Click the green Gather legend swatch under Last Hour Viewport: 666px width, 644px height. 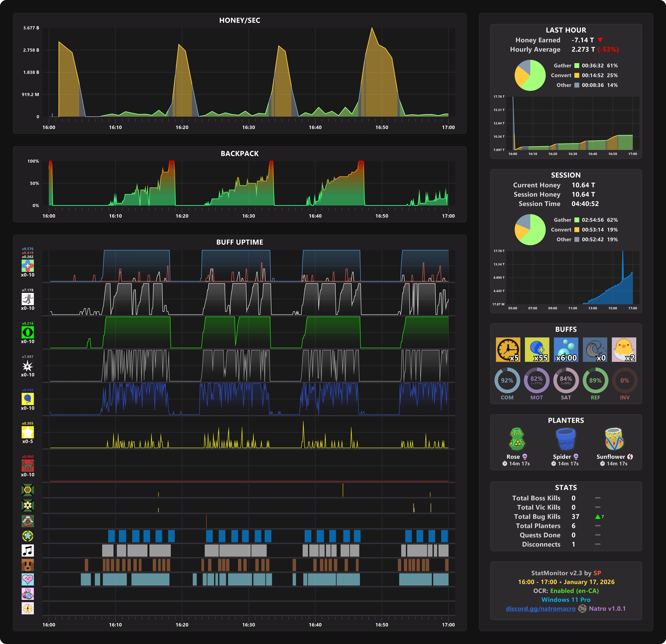click(577, 66)
